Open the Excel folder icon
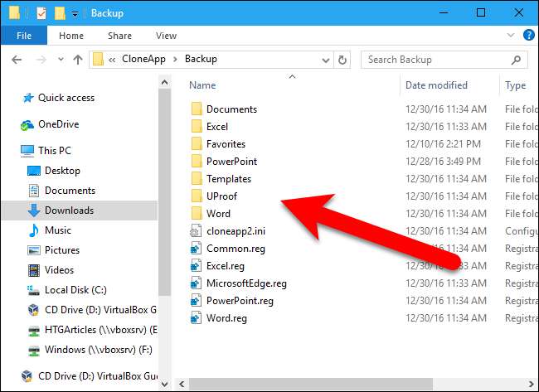 (197, 127)
